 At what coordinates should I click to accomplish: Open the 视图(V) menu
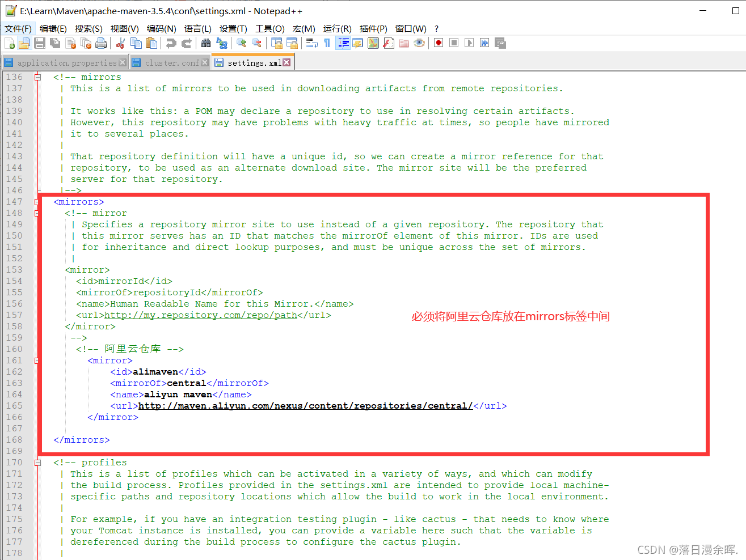[125, 28]
